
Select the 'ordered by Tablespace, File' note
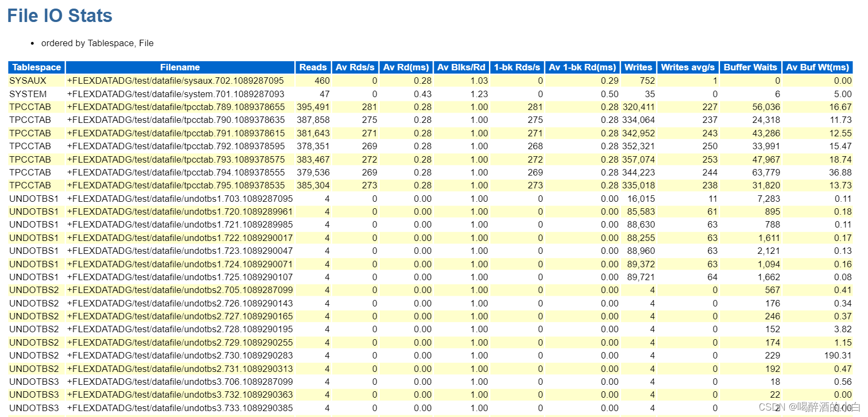tap(97, 43)
